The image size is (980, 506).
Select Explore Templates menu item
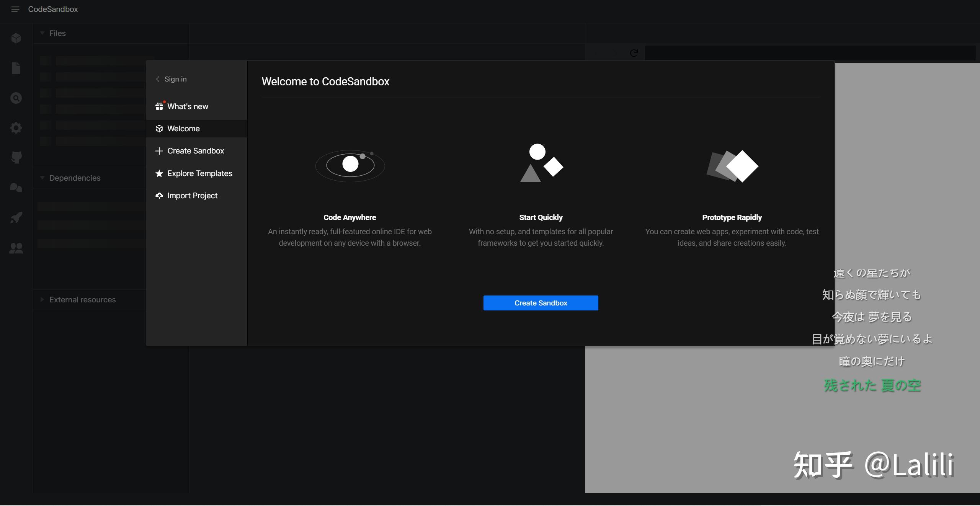click(x=199, y=173)
